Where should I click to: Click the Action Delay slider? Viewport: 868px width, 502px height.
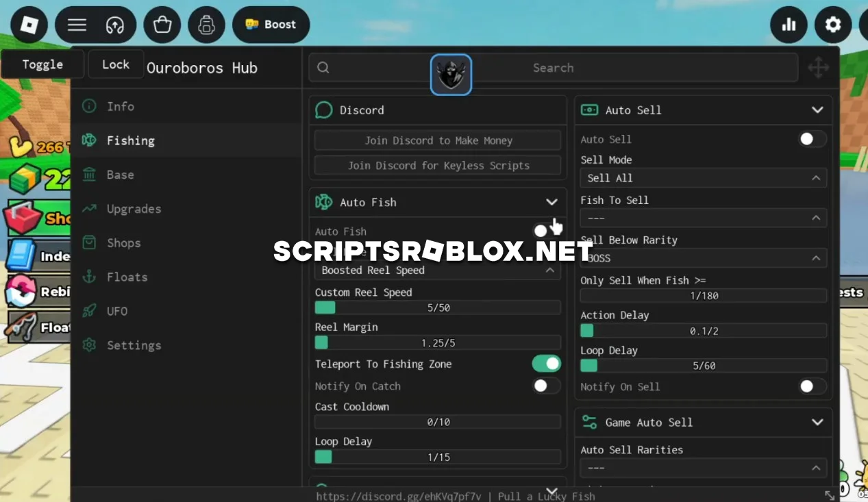(x=704, y=331)
